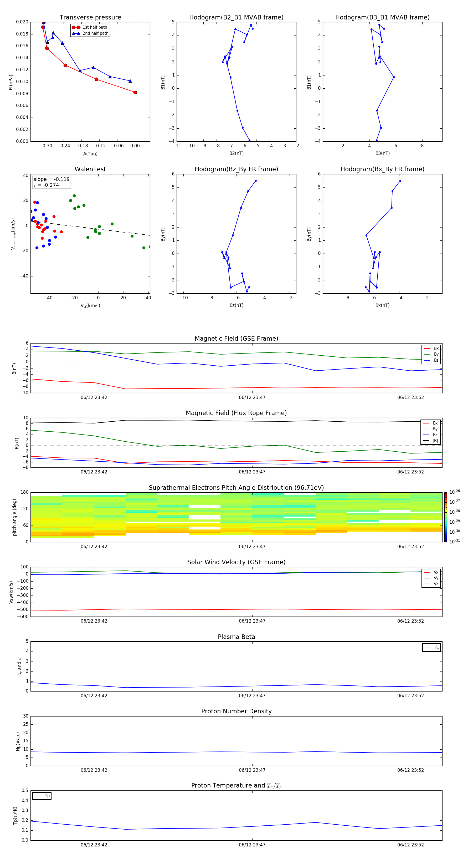Click the 'Transverse pressure' plot title
This screenshot has height=868, width=473.
(90, 18)
